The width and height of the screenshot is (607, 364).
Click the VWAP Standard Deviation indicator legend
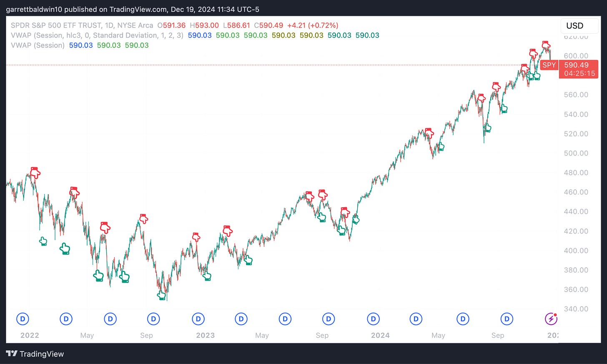click(x=97, y=35)
